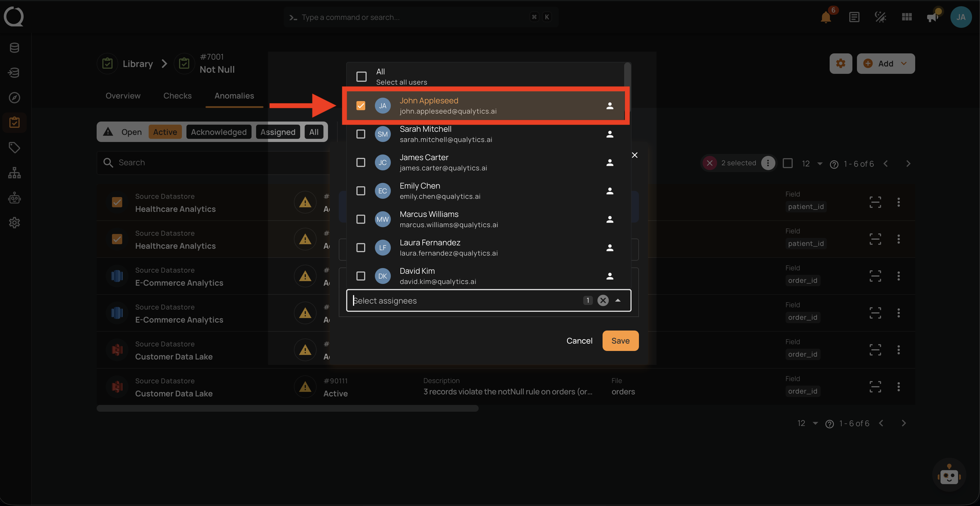980x506 pixels.
Task: Uncheck John Appleseed
Action: click(x=360, y=106)
